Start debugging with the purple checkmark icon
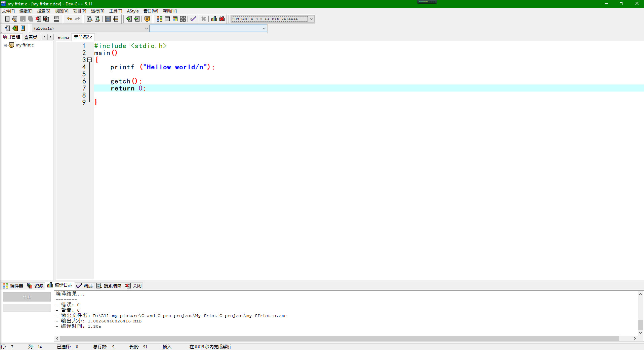The width and height of the screenshot is (644, 350). tap(193, 19)
